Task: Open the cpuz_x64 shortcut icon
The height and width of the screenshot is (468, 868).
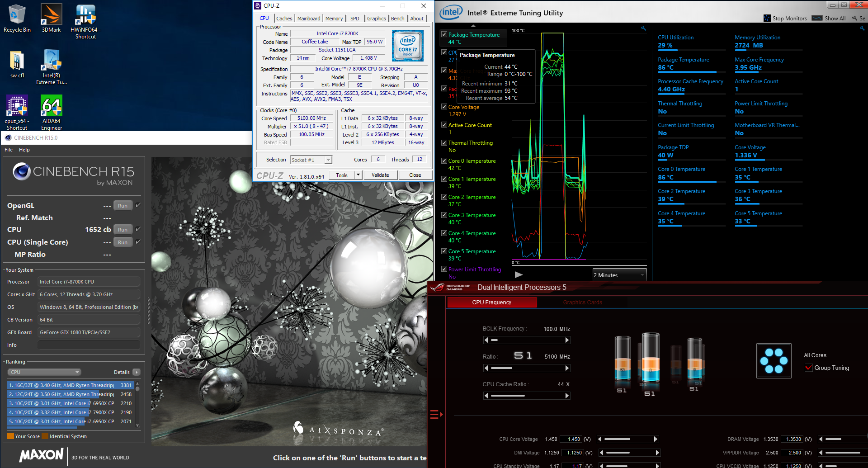Action: click(x=17, y=112)
